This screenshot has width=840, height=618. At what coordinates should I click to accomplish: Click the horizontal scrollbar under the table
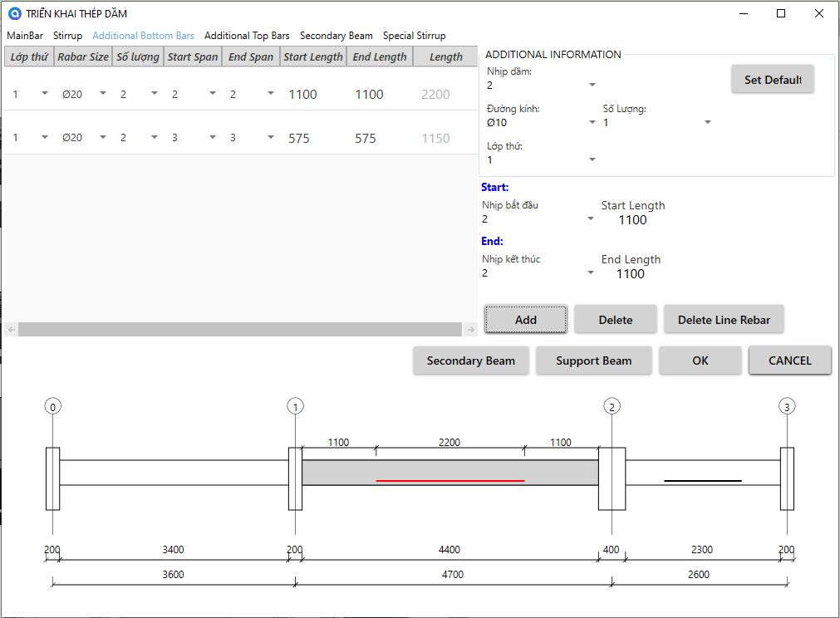[240, 329]
